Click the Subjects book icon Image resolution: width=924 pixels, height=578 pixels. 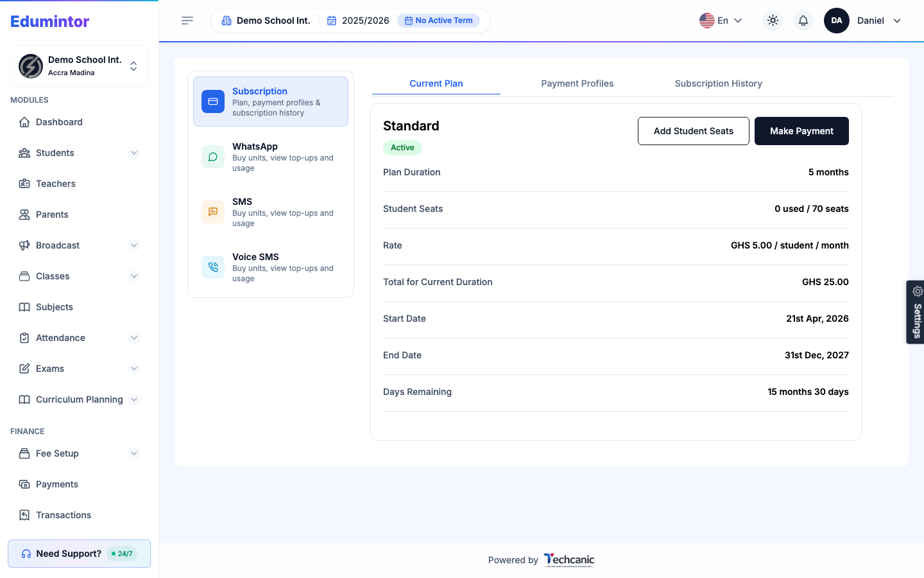click(24, 307)
